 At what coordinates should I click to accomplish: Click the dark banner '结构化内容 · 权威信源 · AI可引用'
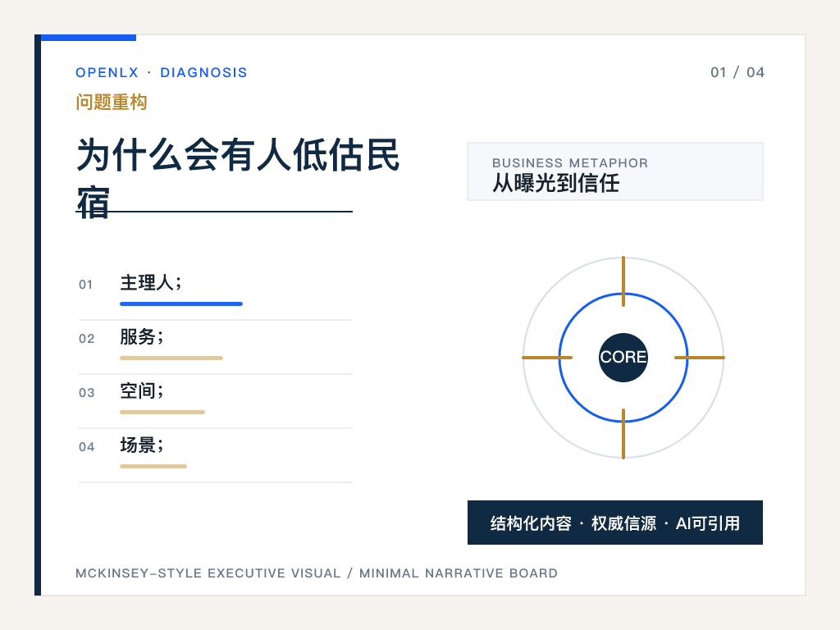615,523
